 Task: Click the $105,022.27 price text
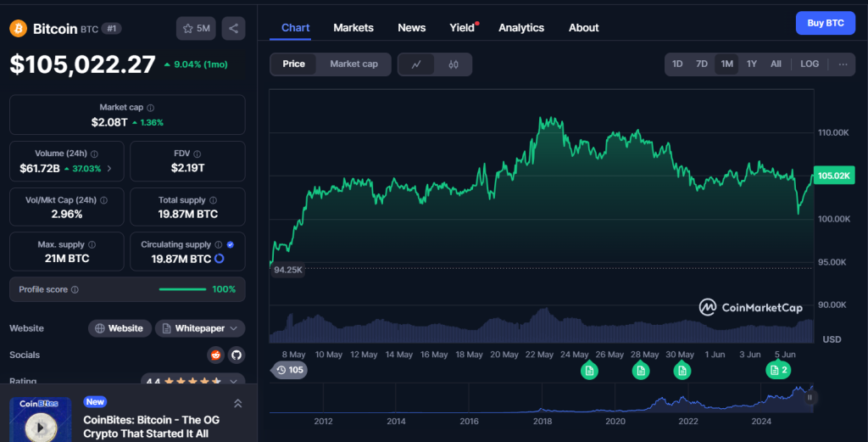[x=82, y=64]
